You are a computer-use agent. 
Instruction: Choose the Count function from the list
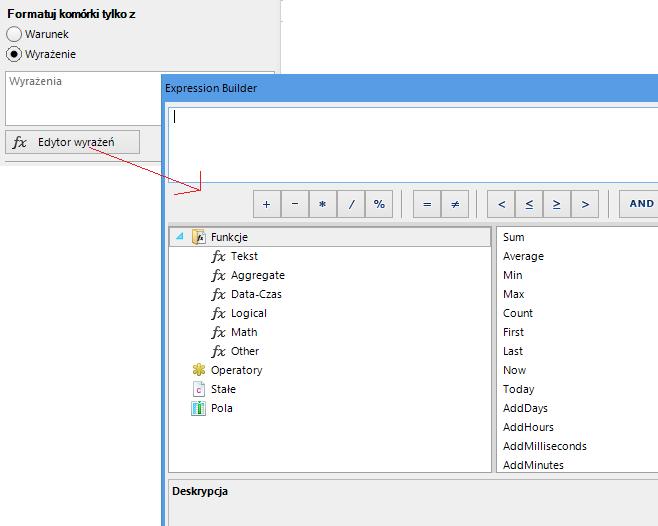coord(518,313)
